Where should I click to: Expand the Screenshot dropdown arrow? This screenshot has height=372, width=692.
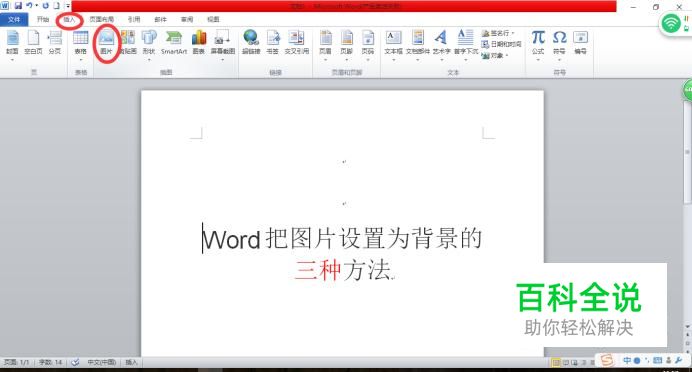pos(222,60)
